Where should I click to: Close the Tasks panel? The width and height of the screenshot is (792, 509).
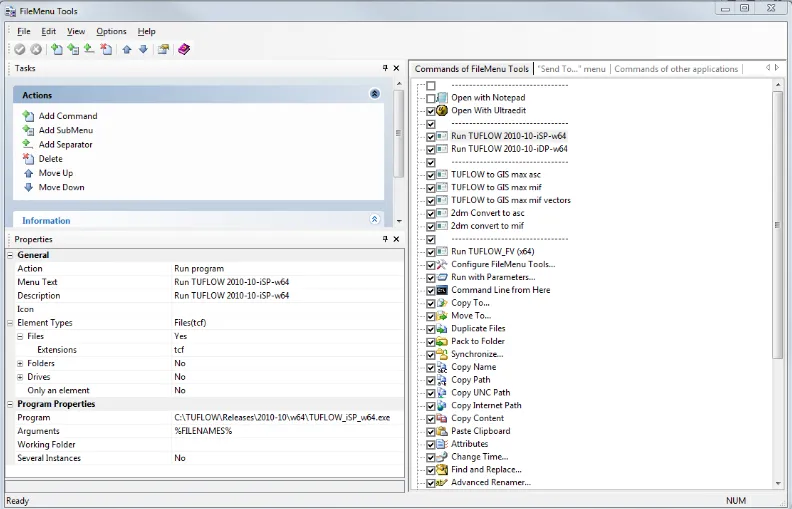[397, 68]
